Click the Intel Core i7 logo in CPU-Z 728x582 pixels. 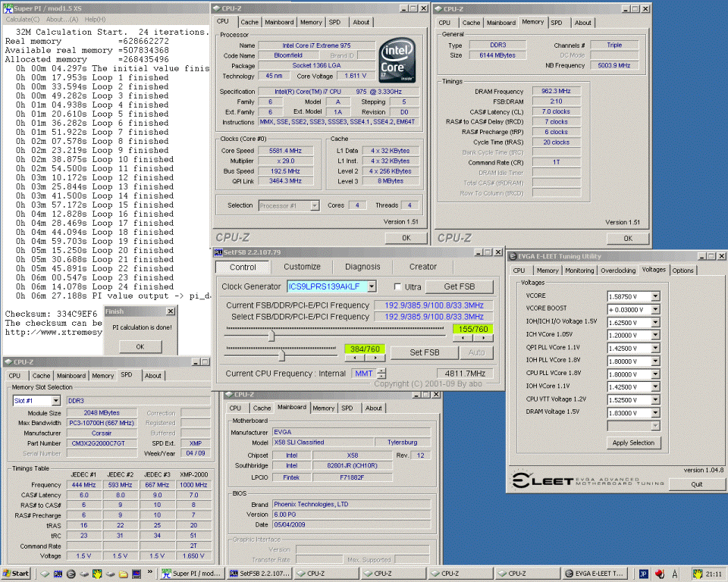tap(397, 61)
